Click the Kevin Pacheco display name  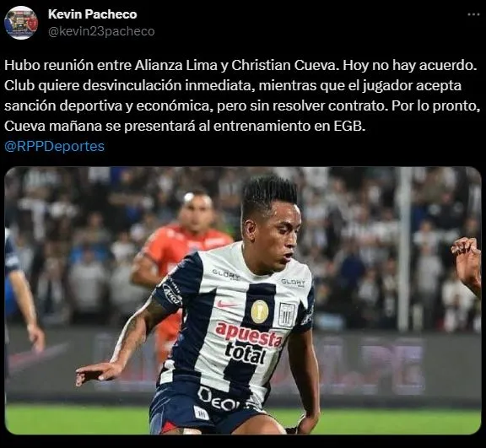(x=92, y=14)
